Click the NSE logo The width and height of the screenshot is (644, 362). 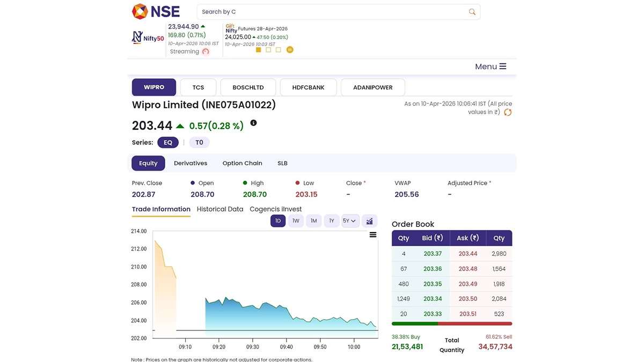click(156, 11)
